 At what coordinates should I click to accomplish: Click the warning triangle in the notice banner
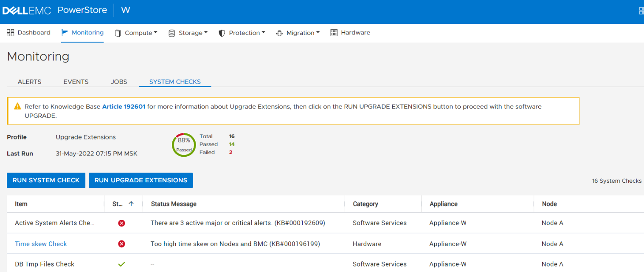tap(17, 106)
